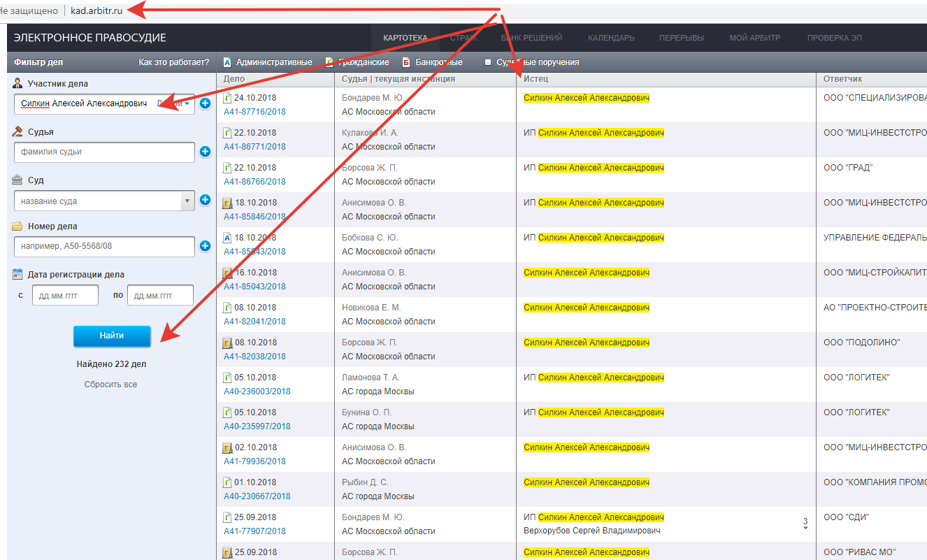Click judge name Кулакова И. А.
Image resolution: width=927 pixels, height=560 pixels.
[x=370, y=133]
